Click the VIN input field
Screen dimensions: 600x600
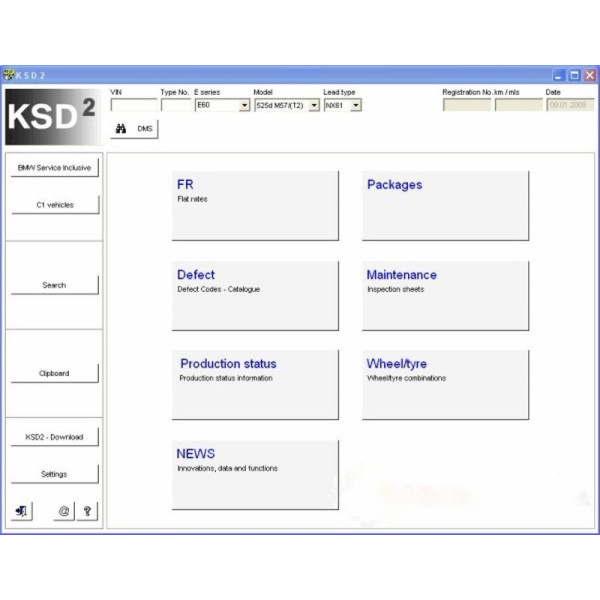(133, 104)
